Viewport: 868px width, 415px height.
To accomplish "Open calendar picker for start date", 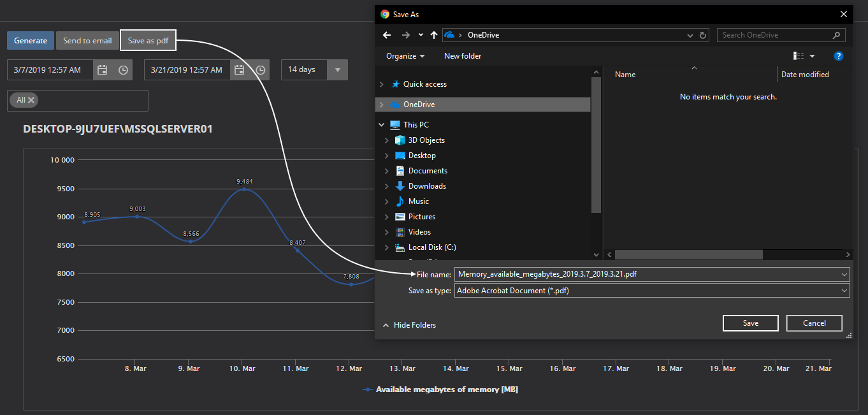I will click(102, 70).
